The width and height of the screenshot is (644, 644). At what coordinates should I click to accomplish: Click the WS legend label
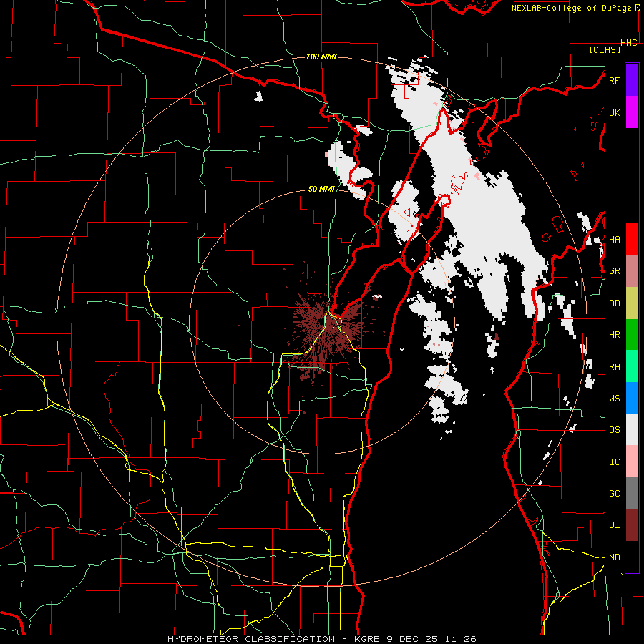point(614,398)
